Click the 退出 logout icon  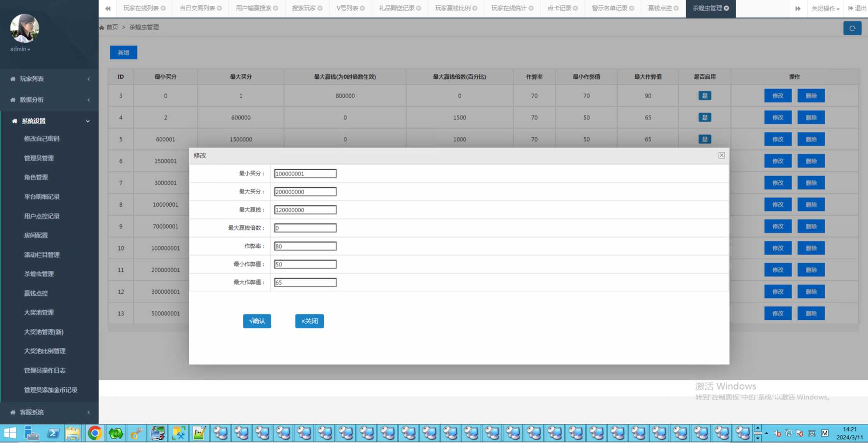[850, 8]
